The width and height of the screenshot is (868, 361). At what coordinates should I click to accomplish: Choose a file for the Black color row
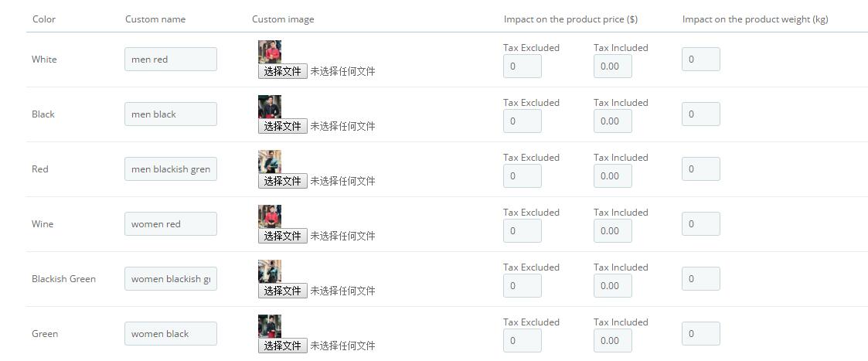click(282, 126)
